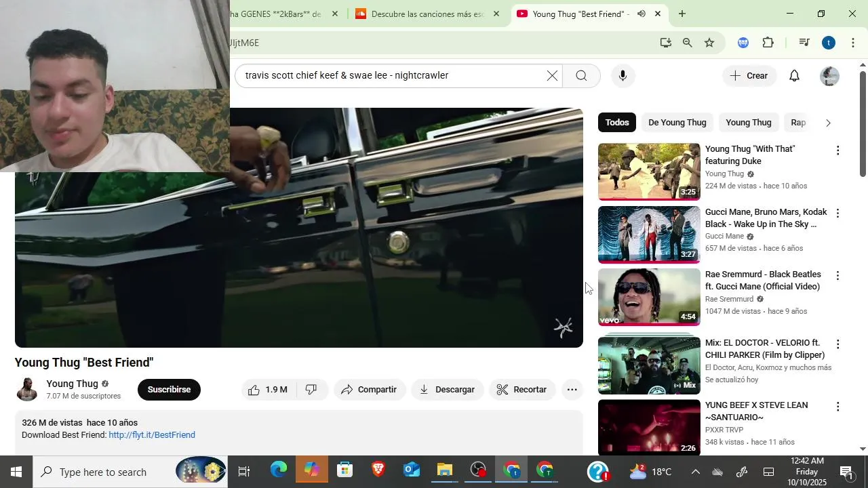Show more filter chips with the right arrow

tap(828, 123)
